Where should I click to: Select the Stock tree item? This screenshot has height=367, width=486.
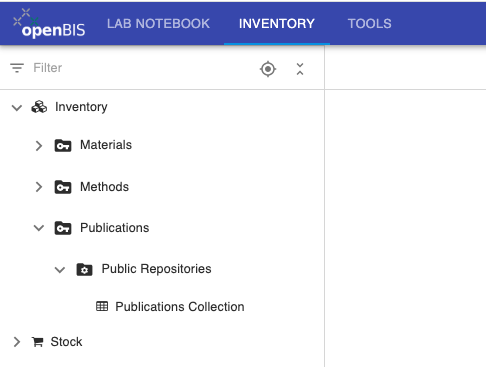66,342
